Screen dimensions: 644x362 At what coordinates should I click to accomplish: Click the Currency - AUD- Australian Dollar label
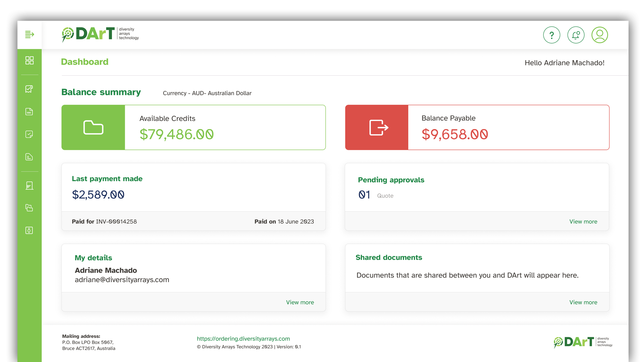[207, 93]
